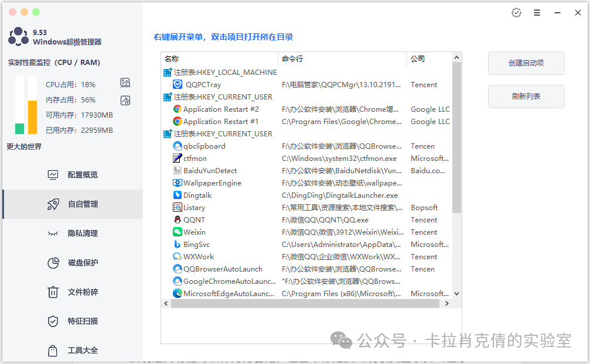
Task: Click the CPU usage monitor icon
Action: point(125,83)
